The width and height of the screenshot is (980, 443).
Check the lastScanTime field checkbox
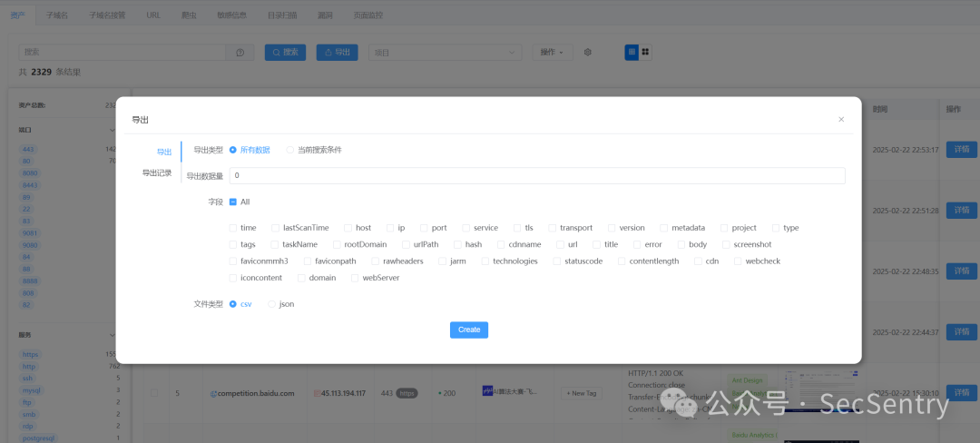276,228
